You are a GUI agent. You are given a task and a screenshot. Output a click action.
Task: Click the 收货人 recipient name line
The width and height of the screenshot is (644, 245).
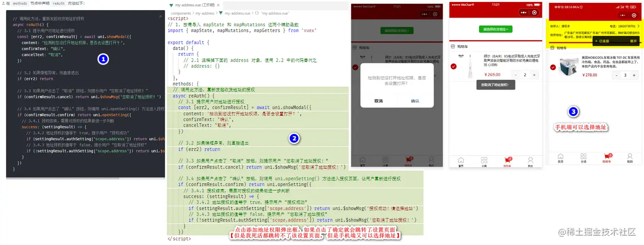click(x=560, y=26)
